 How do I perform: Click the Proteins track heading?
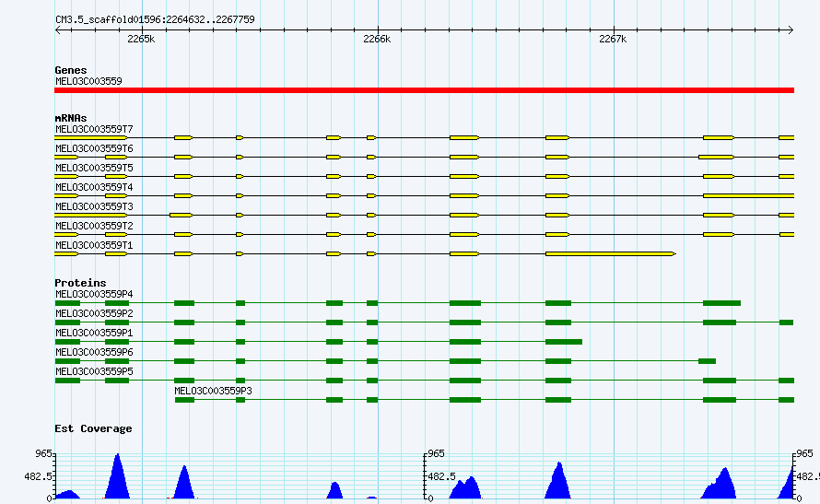pos(80,283)
